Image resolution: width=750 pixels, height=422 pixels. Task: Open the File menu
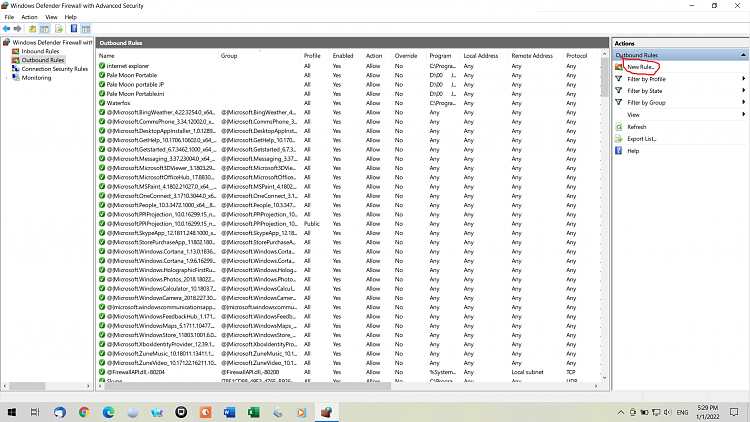[9, 17]
